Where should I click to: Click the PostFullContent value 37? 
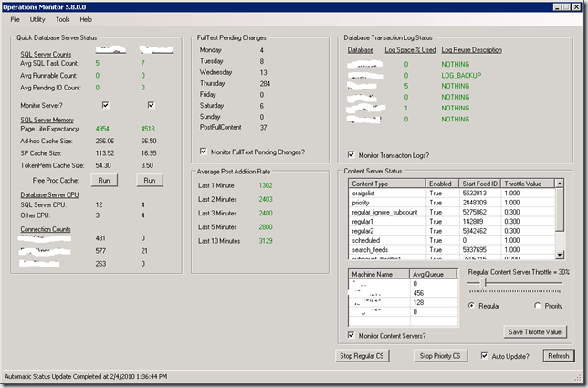pos(263,128)
